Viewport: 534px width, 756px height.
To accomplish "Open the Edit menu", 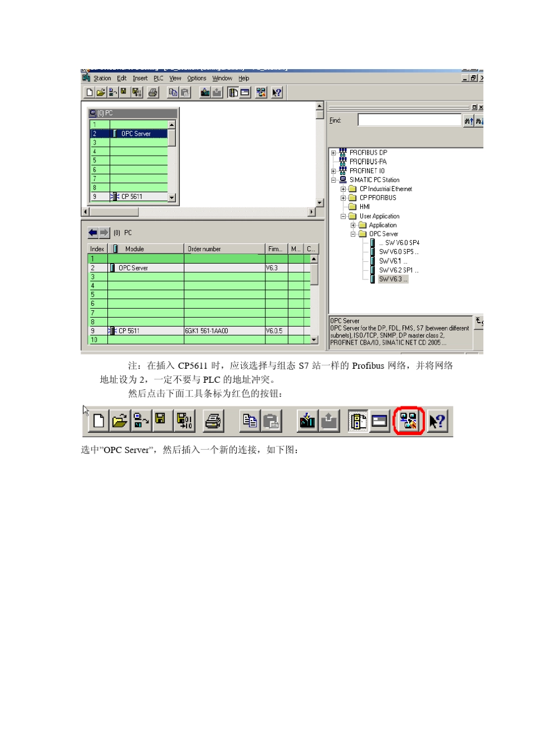I will (122, 79).
